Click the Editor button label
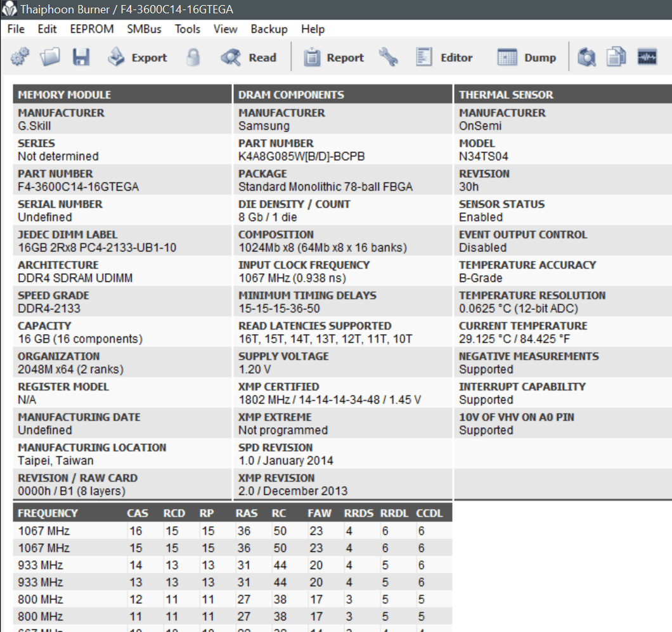Screen dimensions: 672x632 tap(456, 58)
